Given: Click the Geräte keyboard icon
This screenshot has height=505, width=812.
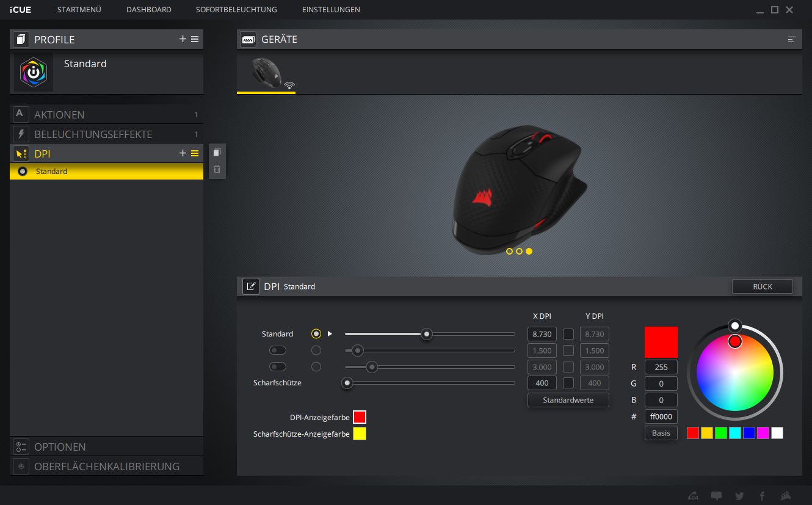Looking at the screenshot, I should click(248, 39).
